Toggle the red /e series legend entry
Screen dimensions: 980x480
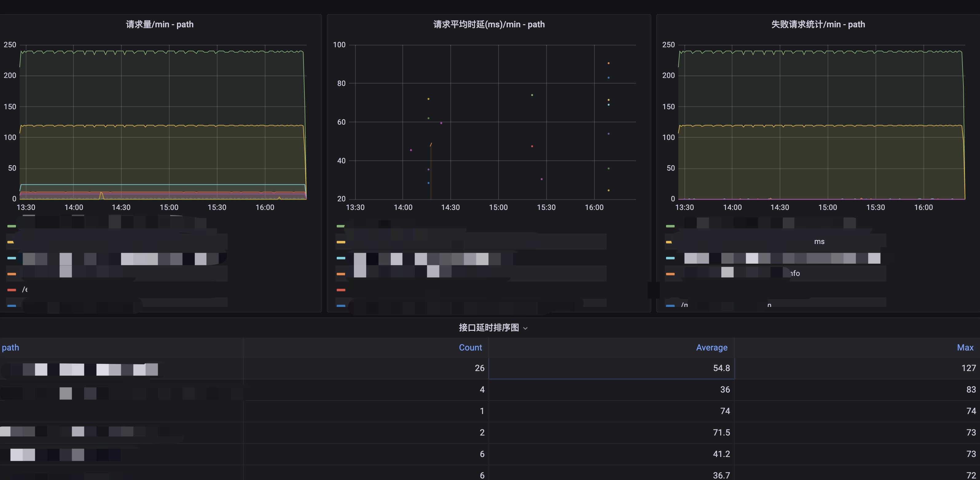25,290
